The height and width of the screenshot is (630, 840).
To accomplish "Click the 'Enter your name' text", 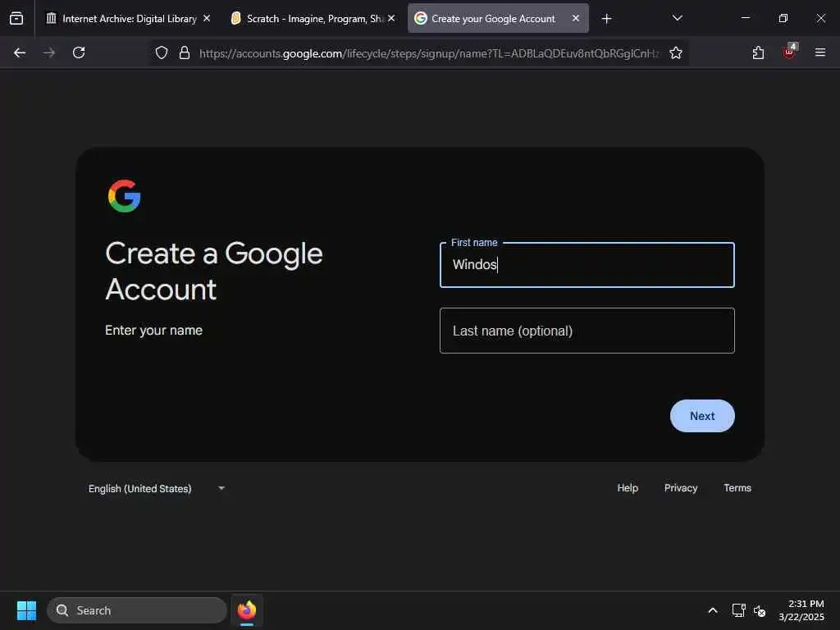I will pyautogui.click(x=153, y=330).
